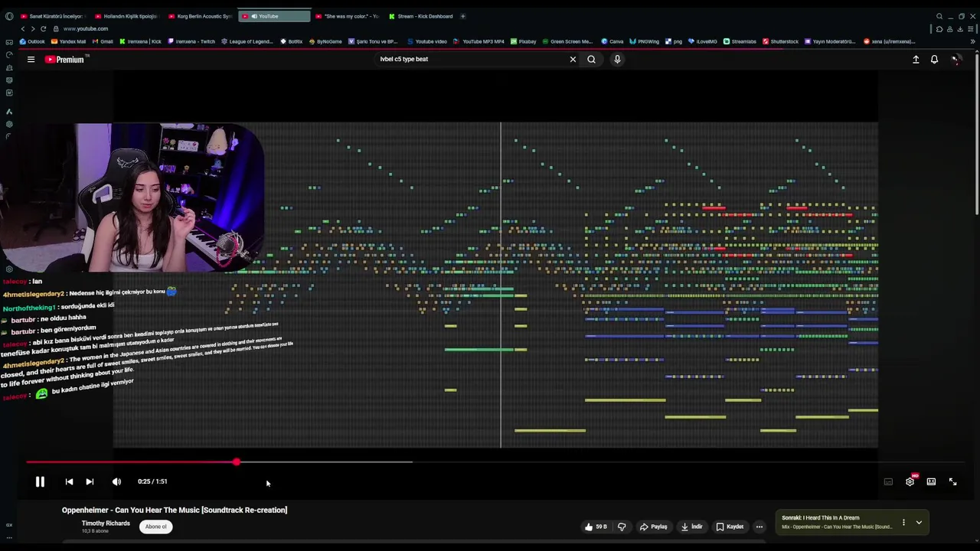Pause the video playback
Image resolution: width=980 pixels, height=551 pixels.
coord(40,481)
